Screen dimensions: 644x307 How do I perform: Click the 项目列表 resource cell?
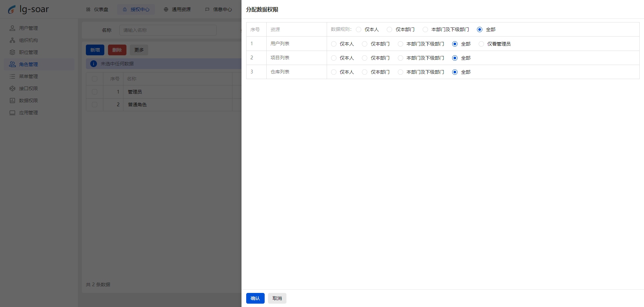(x=297, y=58)
